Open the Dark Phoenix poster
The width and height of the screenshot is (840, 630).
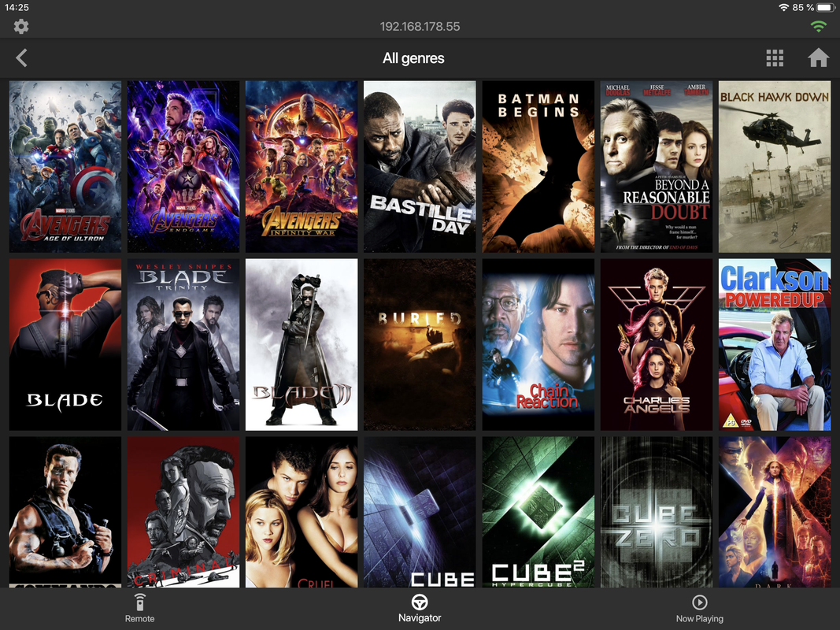(775, 512)
